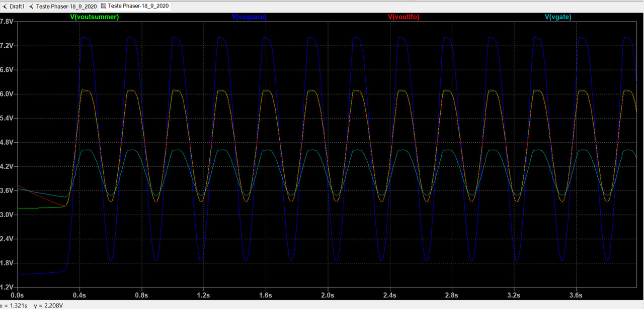
Task: Open the Teste Phaser-18_9_2020 schematic tab
Action: pyautogui.click(x=62, y=6)
